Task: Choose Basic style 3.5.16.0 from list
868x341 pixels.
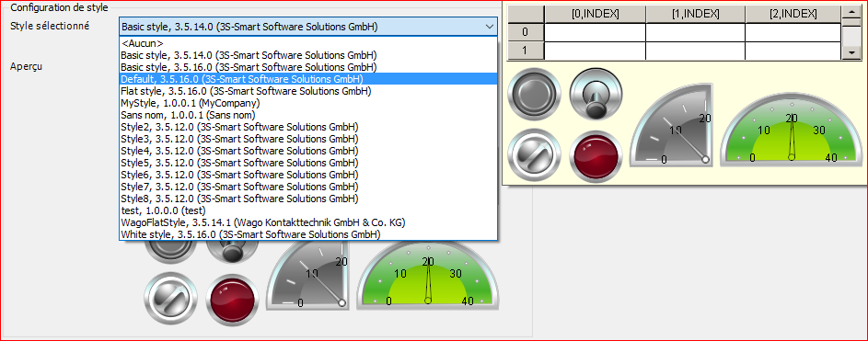Action: point(308,67)
